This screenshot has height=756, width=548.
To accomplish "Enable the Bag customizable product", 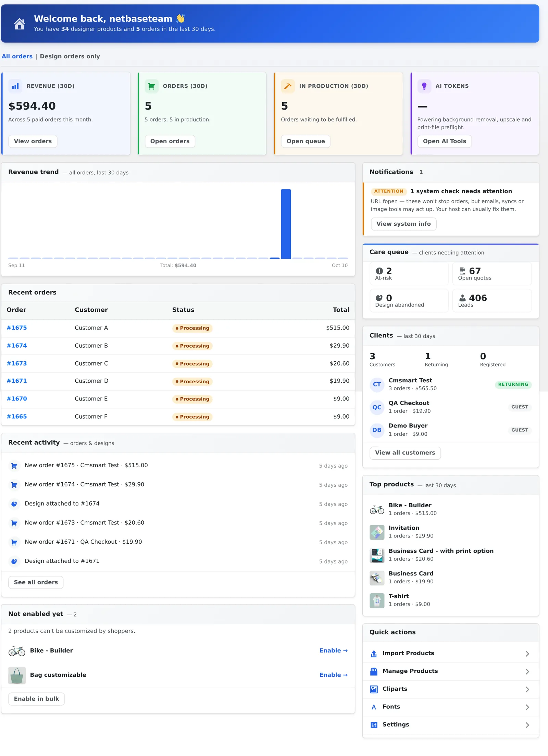I will click(x=333, y=675).
